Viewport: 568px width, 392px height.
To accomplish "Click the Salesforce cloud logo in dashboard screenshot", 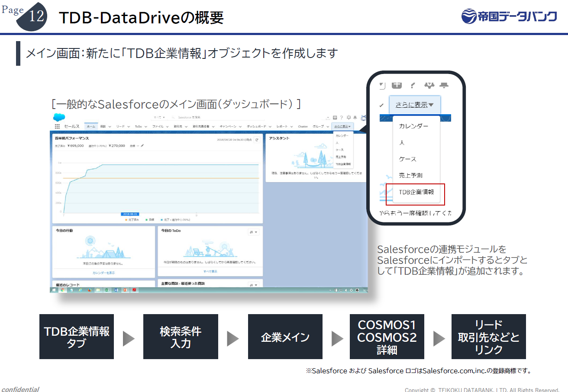I will 59,117.
